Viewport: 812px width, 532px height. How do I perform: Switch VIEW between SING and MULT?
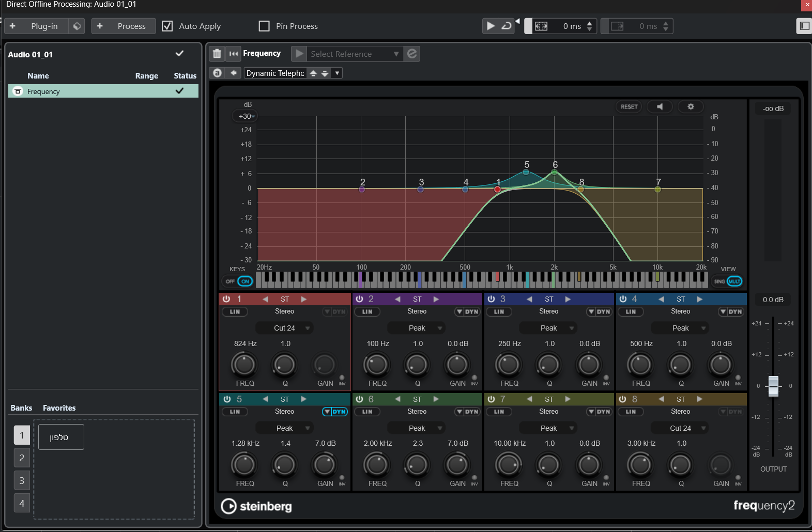pos(728,281)
